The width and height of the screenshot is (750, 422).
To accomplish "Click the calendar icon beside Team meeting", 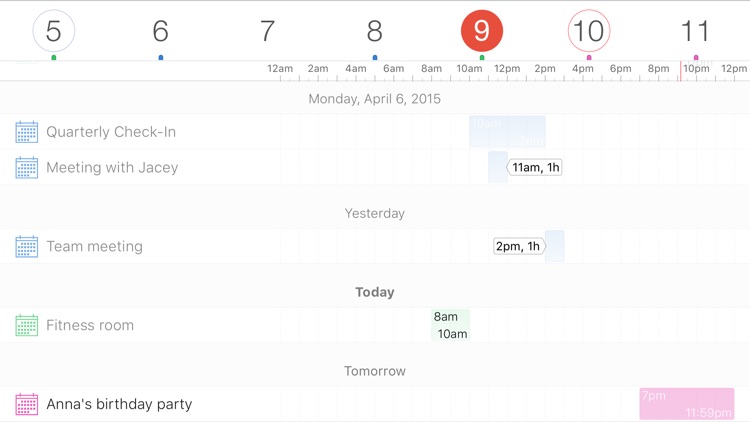I will click(27, 246).
